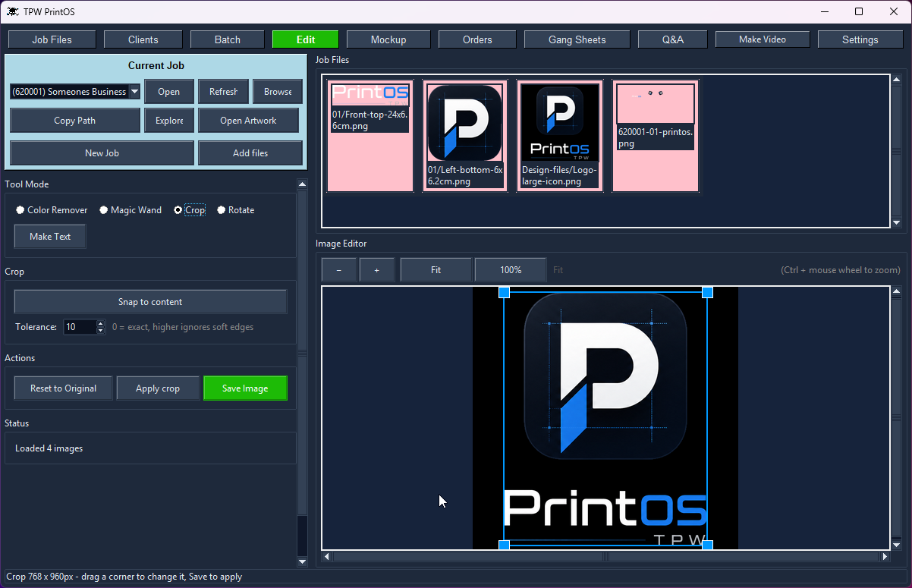Click Job Files panel scroll down arrow
This screenshot has height=588, width=912.
click(x=897, y=222)
